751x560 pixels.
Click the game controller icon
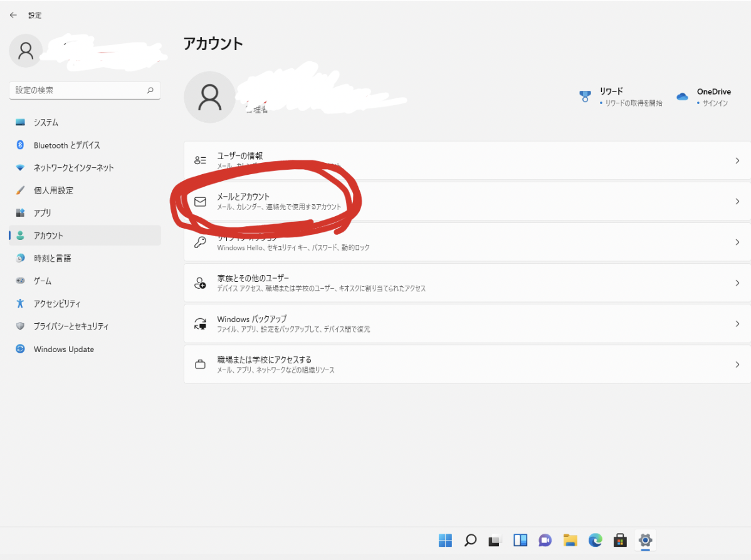click(20, 281)
